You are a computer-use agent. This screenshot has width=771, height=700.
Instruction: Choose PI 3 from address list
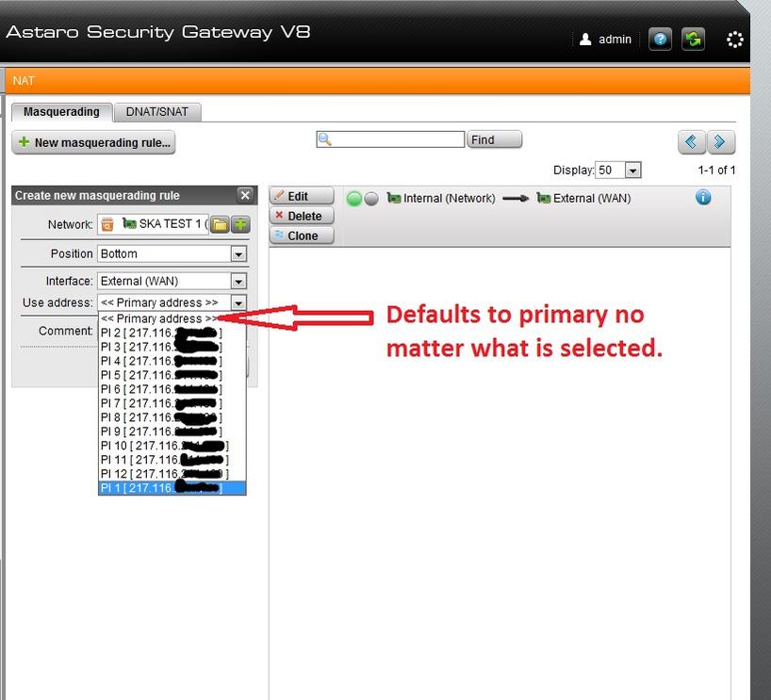point(172,347)
